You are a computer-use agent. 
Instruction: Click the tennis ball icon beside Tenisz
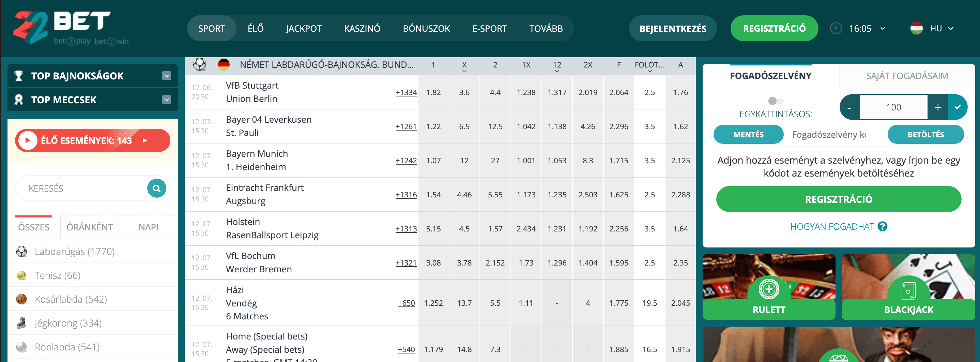pyautogui.click(x=22, y=275)
